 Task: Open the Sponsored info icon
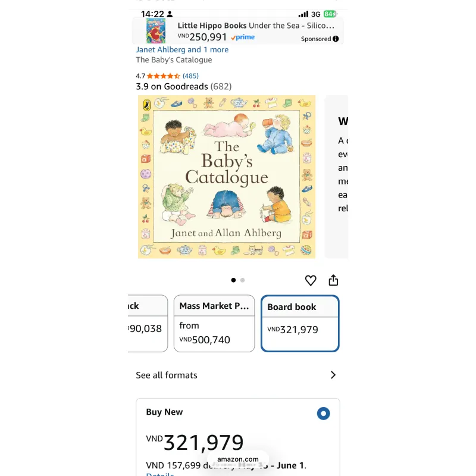[x=336, y=39]
